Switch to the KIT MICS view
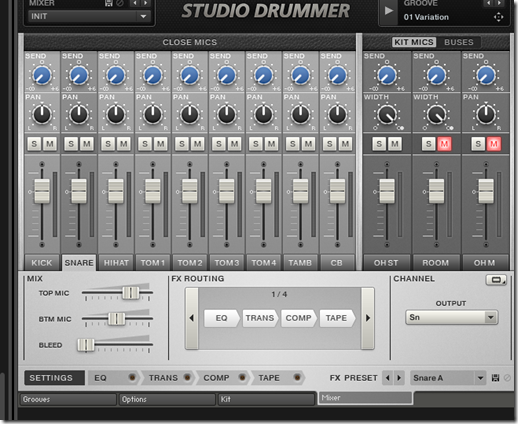The width and height of the screenshot is (518, 424). pos(414,42)
